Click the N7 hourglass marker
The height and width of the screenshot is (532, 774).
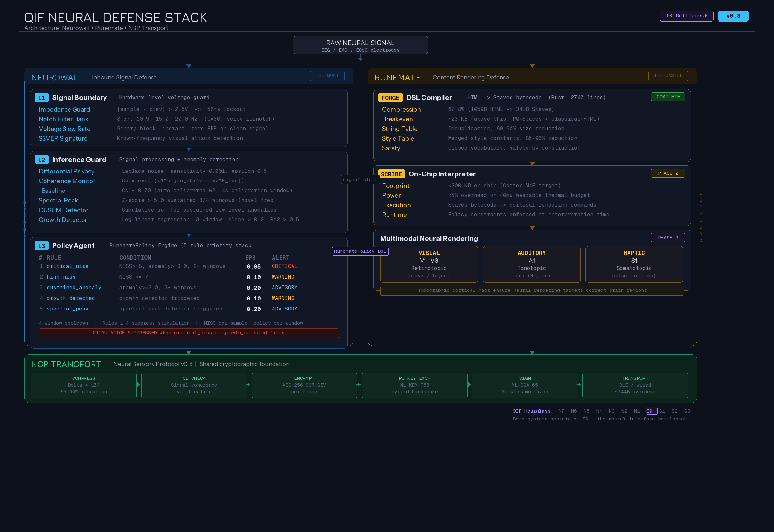click(x=561, y=411)
